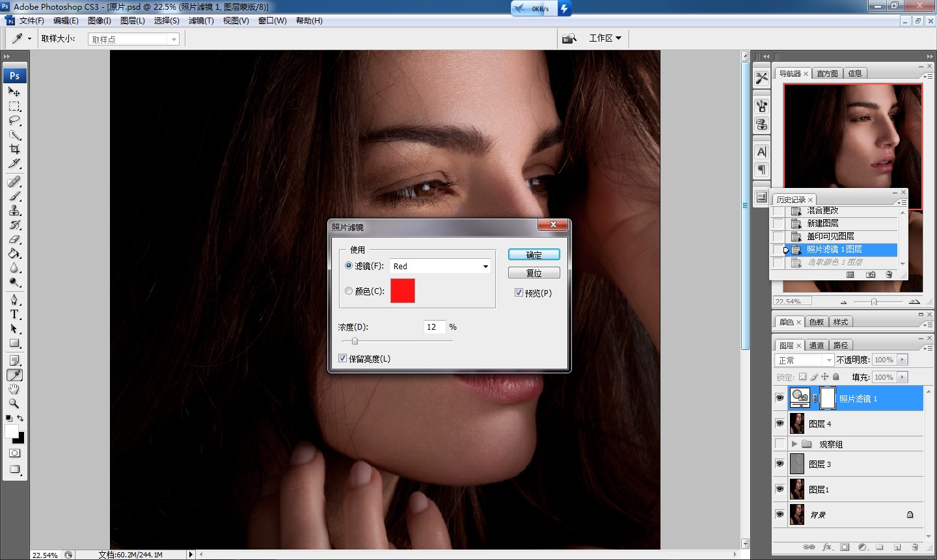
Task: Click the 复位 button
Action: coord(534,273)
